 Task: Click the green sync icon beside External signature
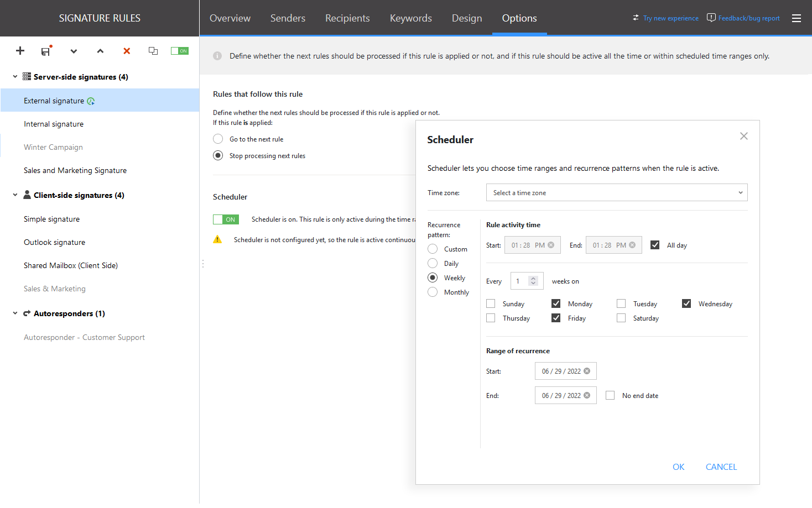click(x=92, y=101)
